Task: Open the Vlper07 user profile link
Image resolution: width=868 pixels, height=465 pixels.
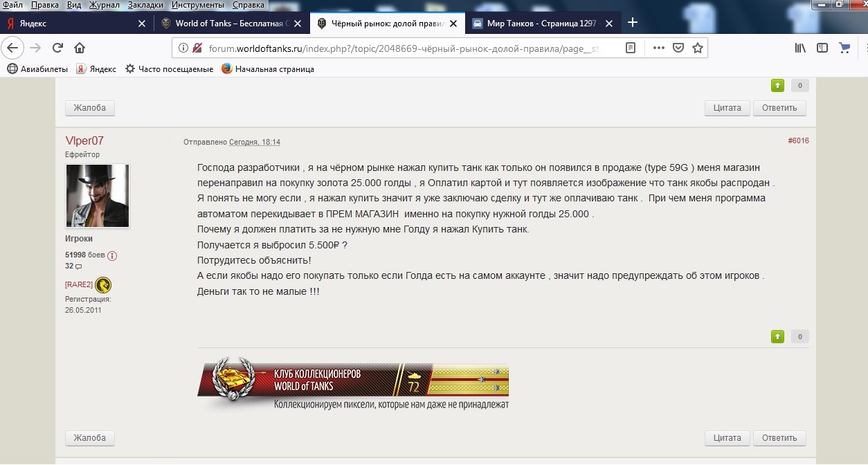Action: 84,141
